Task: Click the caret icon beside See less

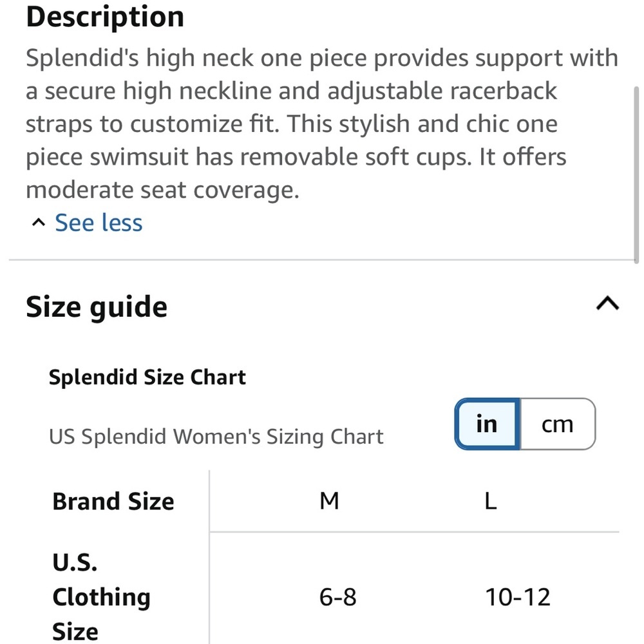Action: coord(38,223)
